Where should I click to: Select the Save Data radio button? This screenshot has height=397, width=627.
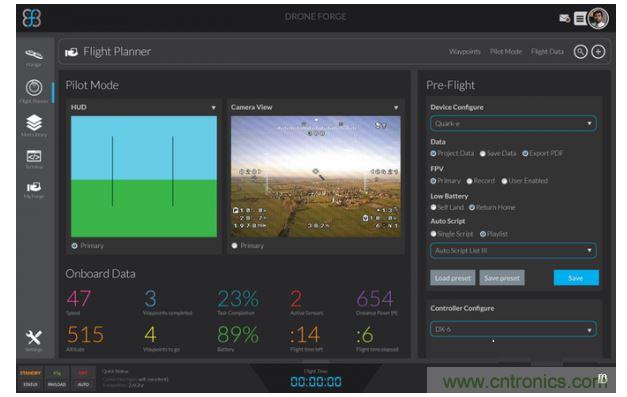tap(483, 154)
